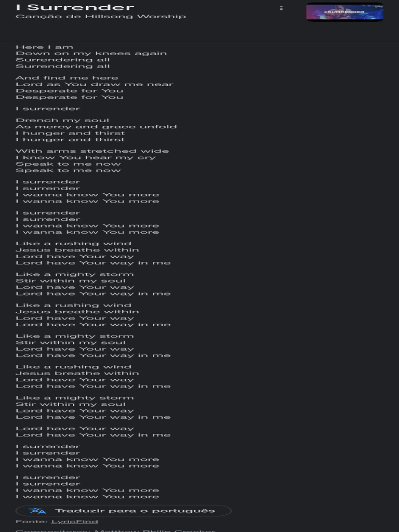Click the SURRENDER text on the thumbnail

tap(345, 12)
